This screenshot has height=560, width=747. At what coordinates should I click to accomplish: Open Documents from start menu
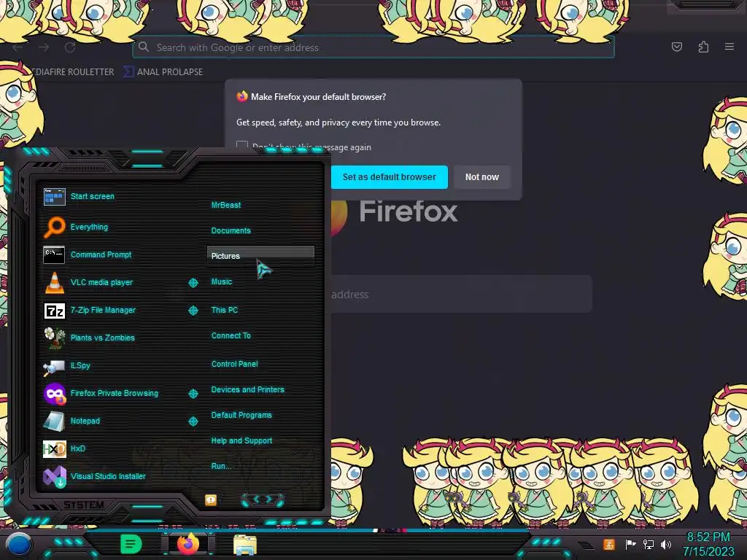click(231, 230)
